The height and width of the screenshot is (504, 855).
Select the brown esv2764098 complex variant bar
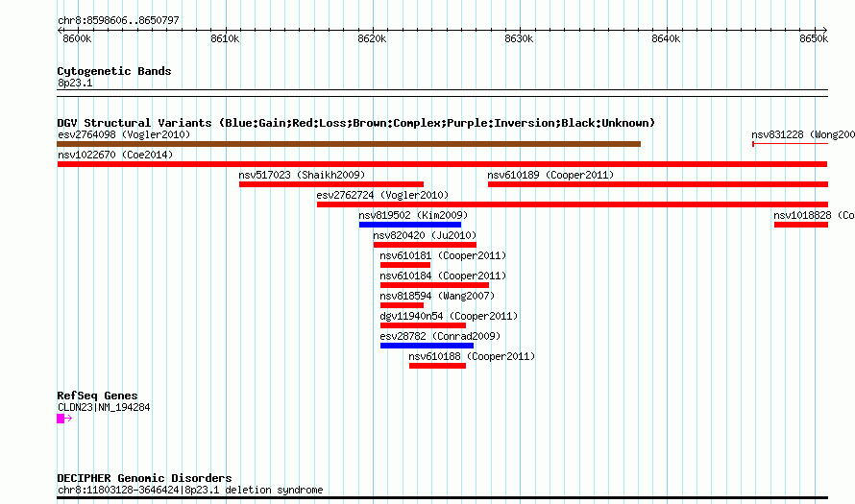click(x=349, y=144)
